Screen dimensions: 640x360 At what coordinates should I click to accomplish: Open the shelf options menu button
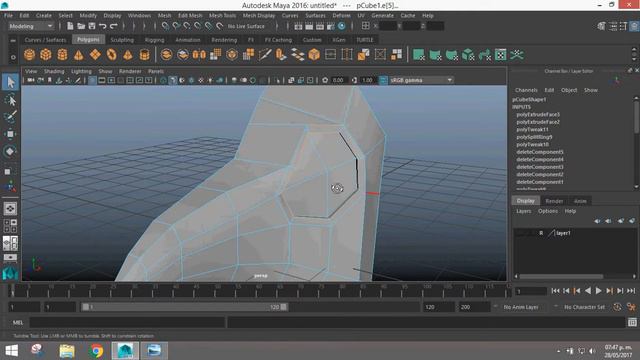[x=13, y=57]
